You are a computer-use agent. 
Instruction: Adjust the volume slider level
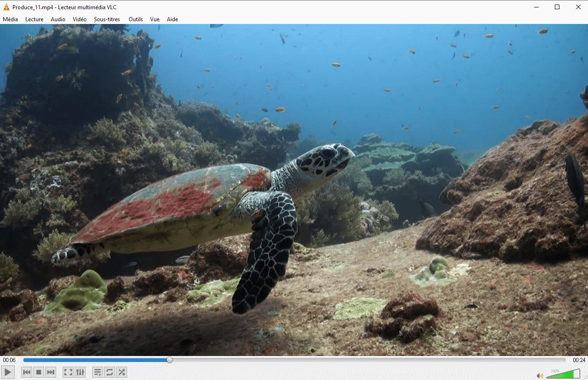[563, 374]
